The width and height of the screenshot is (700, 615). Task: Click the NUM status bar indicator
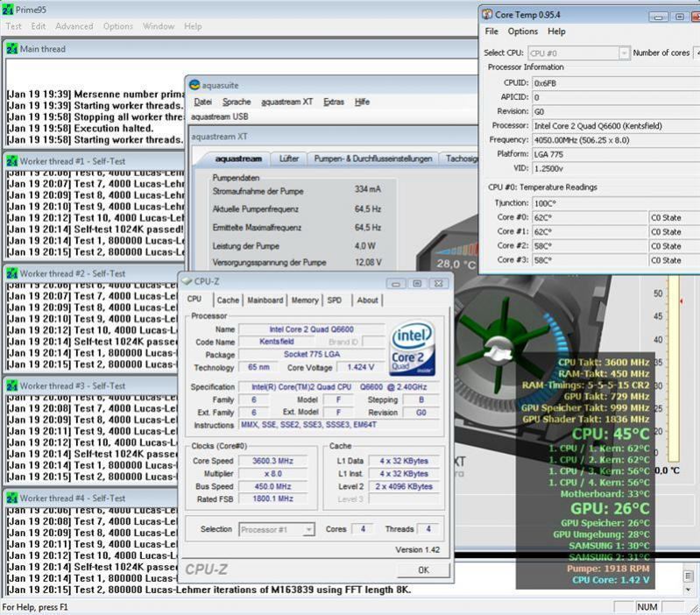647,607
